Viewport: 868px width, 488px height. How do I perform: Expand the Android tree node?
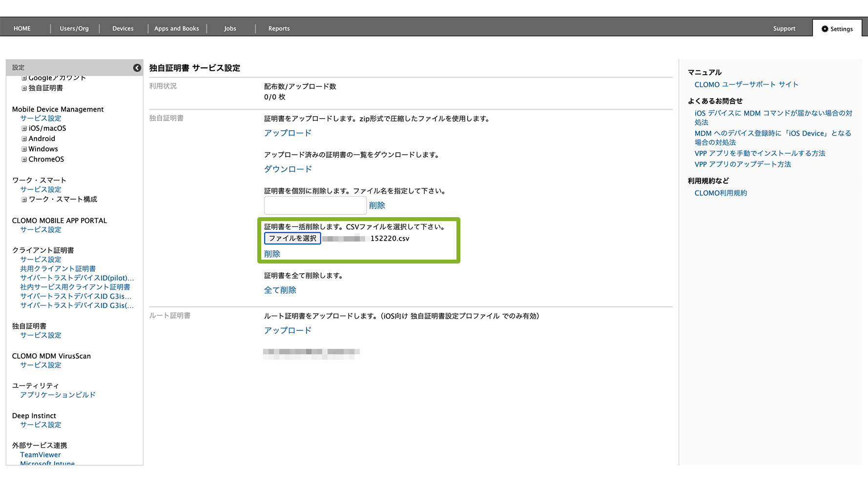(24, 139)
